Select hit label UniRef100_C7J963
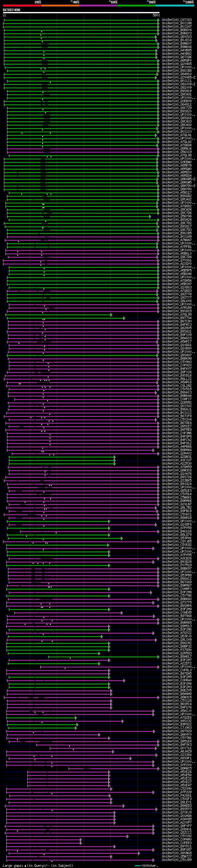Image resolution: width=197 pixels, height=868 pixels. click(x=177, y=728)
